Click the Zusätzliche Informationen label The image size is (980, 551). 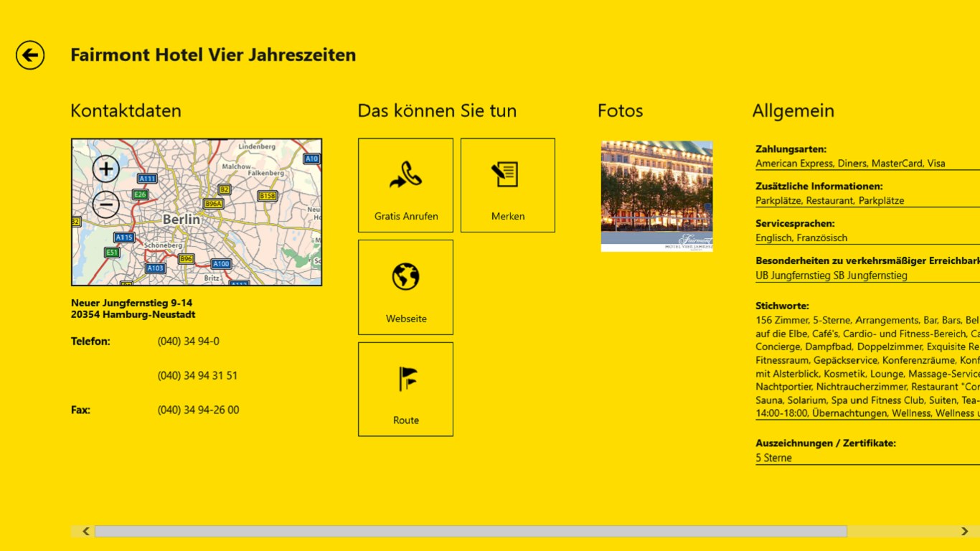coord(819,187)
